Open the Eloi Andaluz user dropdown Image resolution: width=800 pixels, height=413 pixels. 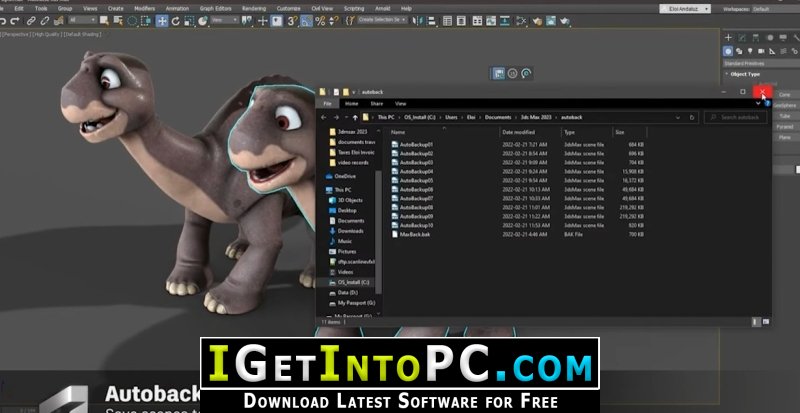[685, 9]
